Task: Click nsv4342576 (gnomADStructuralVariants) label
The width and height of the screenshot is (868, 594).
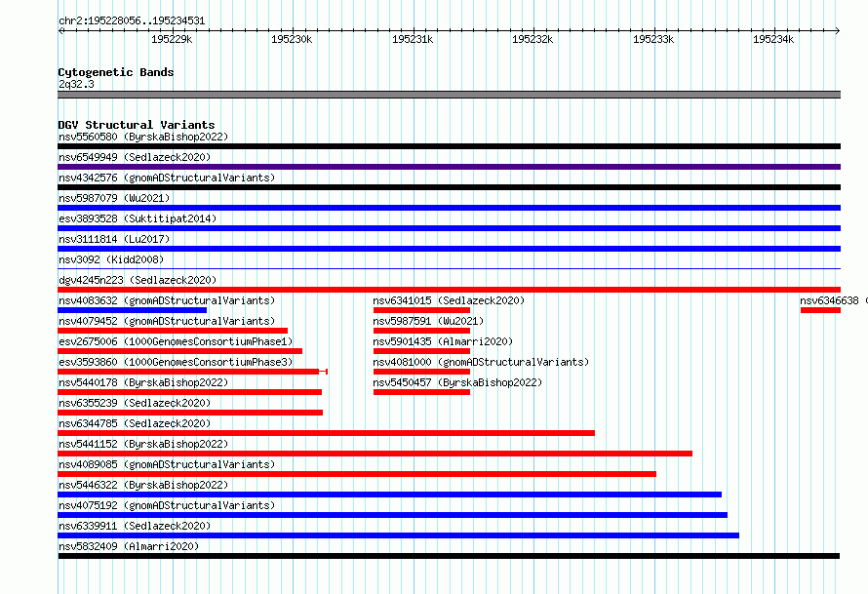Action: [x=167, y=178]
